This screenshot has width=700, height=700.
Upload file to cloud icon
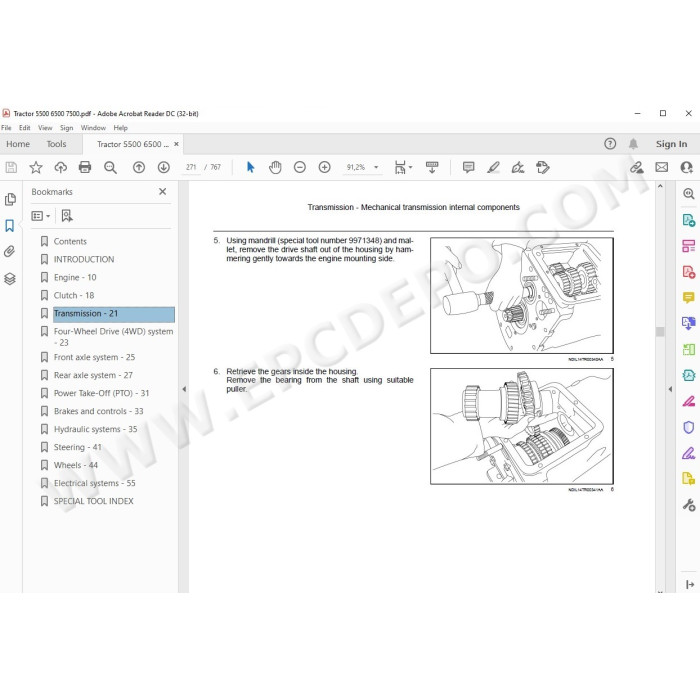(60, 167)
